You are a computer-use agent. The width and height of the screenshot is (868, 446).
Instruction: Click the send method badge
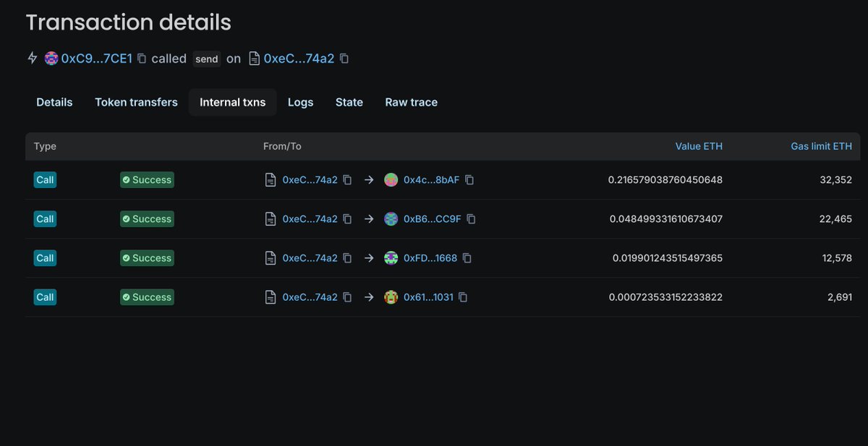207,59
